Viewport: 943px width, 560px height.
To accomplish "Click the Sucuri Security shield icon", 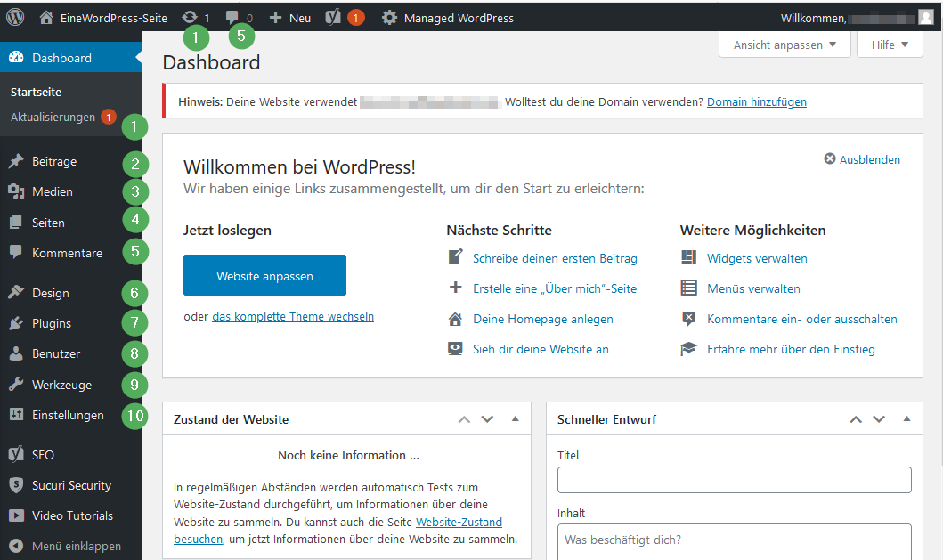I will (16, 485).
